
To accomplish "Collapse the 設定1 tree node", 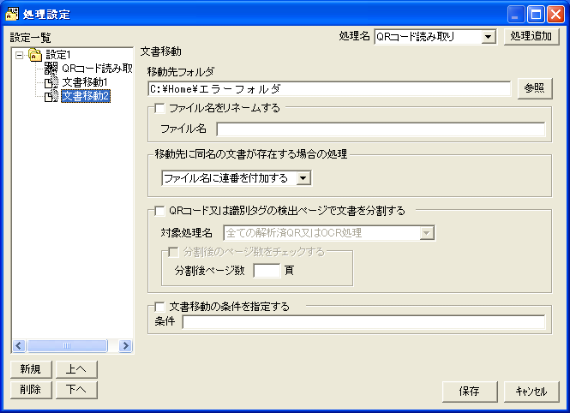I will (x=19, y=55).
